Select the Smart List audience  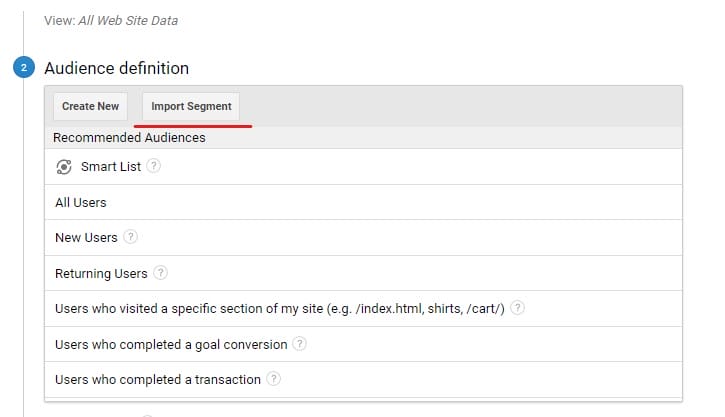(363, 166)
